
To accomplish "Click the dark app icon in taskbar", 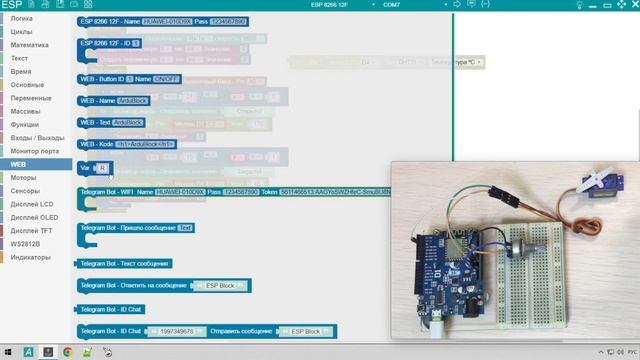I will coord(48,352).
